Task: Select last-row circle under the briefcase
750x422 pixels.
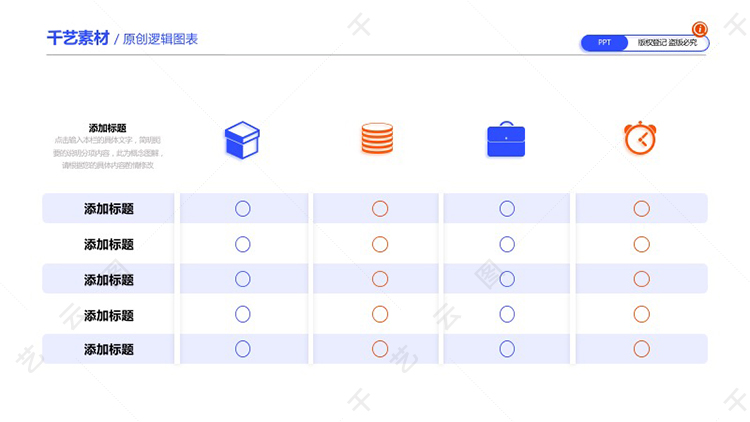Action: 507,349
